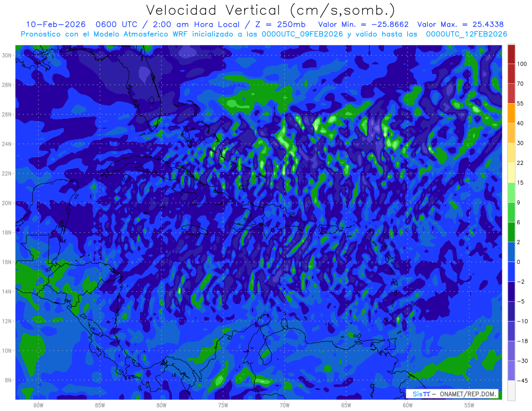Select the pale yellow segment between 15 and 22

point(511,172)
